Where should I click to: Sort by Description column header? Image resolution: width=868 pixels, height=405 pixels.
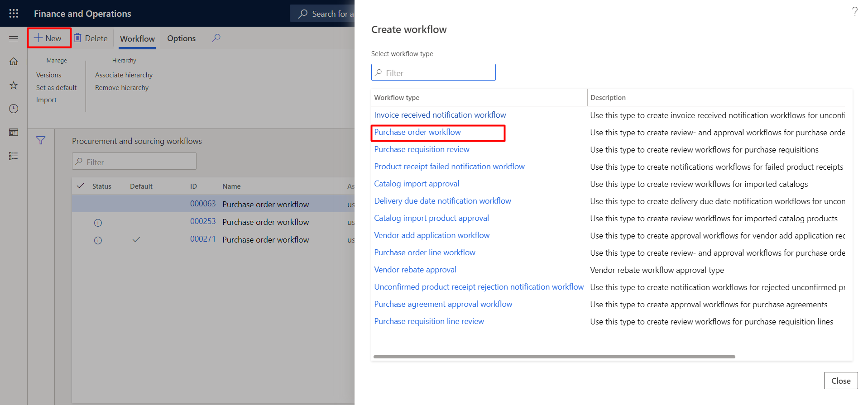click(608, 97)
